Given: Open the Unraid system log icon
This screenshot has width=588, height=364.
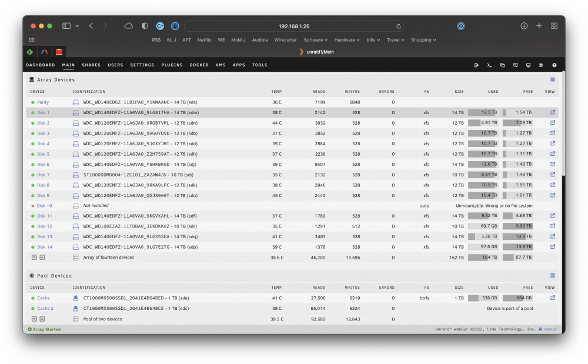Looking at the screenshot, I should tap(541, 65).
